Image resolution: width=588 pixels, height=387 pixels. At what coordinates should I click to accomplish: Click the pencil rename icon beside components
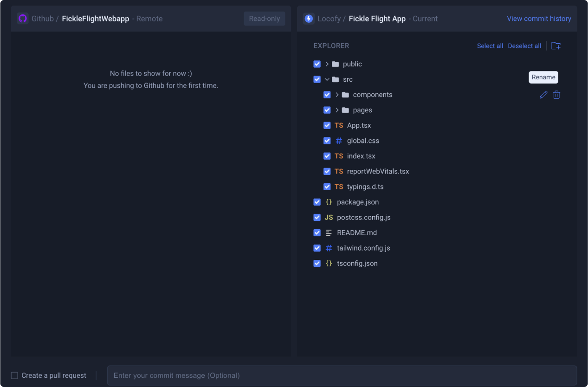[543, 95]
